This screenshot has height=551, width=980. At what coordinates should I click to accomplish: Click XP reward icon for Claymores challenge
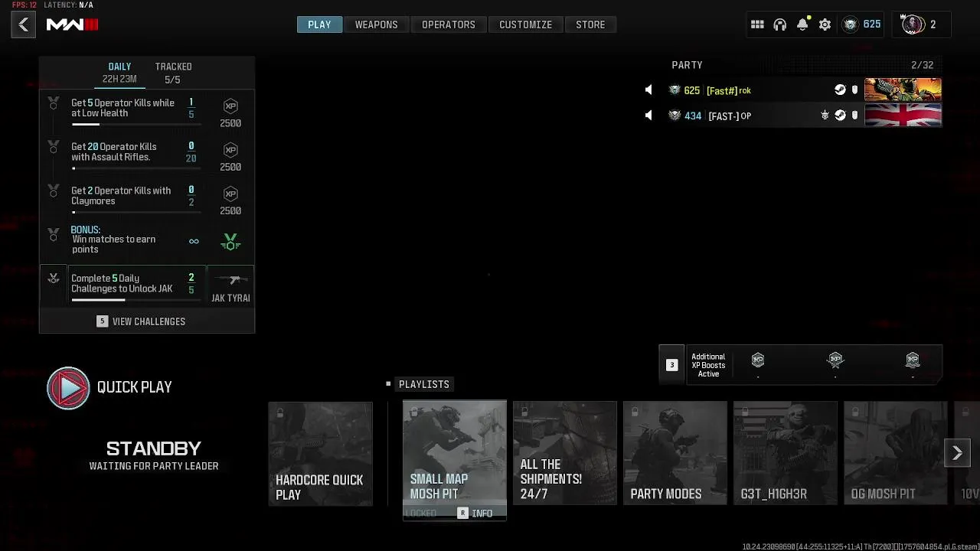tap(230, 194)
